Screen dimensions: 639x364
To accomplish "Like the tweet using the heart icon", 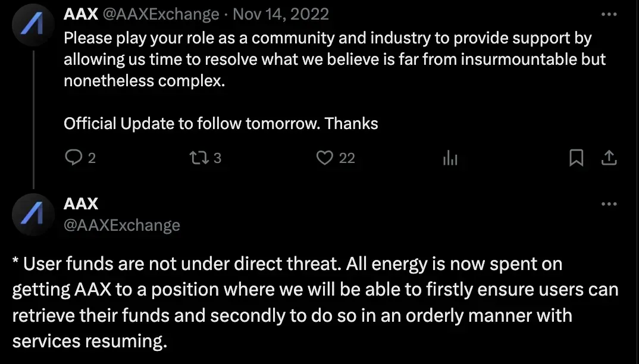I will [325, 158].
